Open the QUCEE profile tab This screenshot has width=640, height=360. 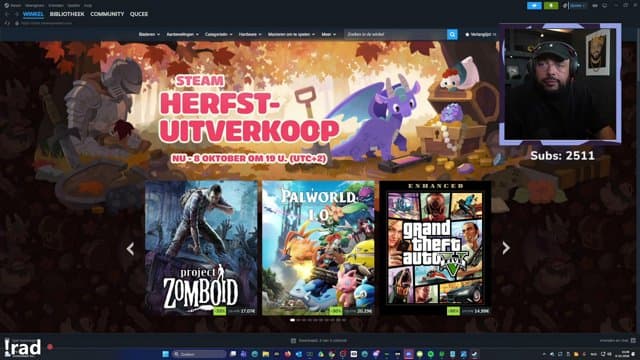pos(139,14)
